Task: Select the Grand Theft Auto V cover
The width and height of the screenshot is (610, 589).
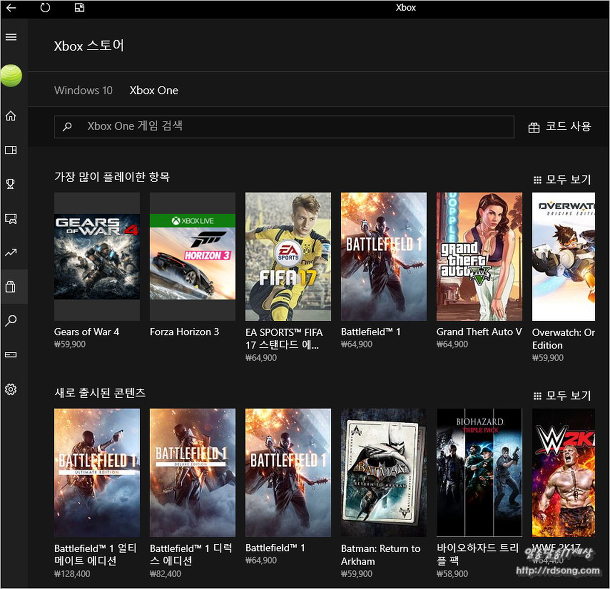Action: click(479, 257)
